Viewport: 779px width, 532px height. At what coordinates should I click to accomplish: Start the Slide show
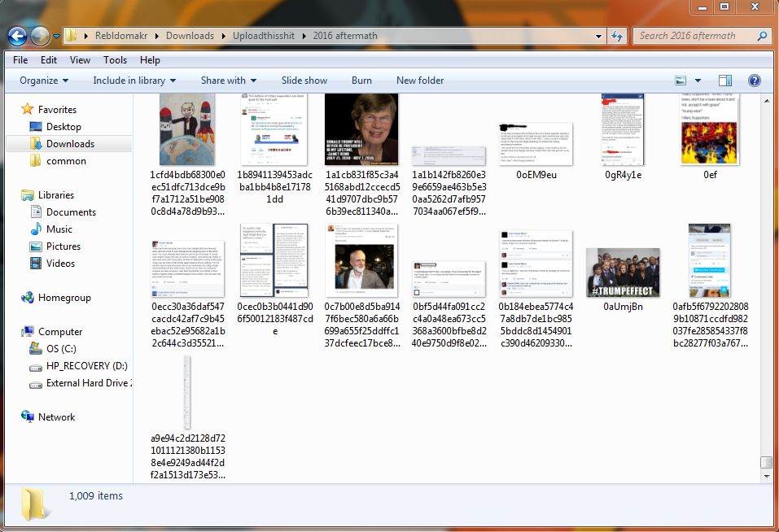[304, 81]
